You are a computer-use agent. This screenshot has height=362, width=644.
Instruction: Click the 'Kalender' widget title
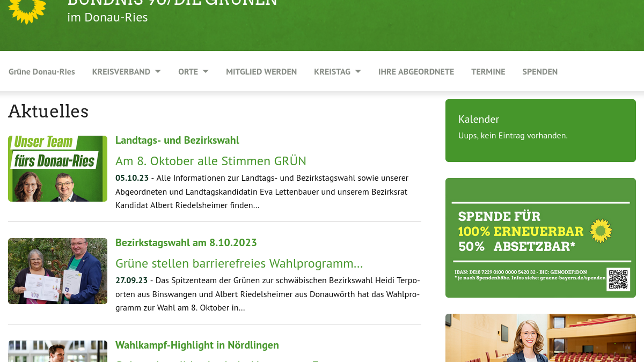pos(479,119)
